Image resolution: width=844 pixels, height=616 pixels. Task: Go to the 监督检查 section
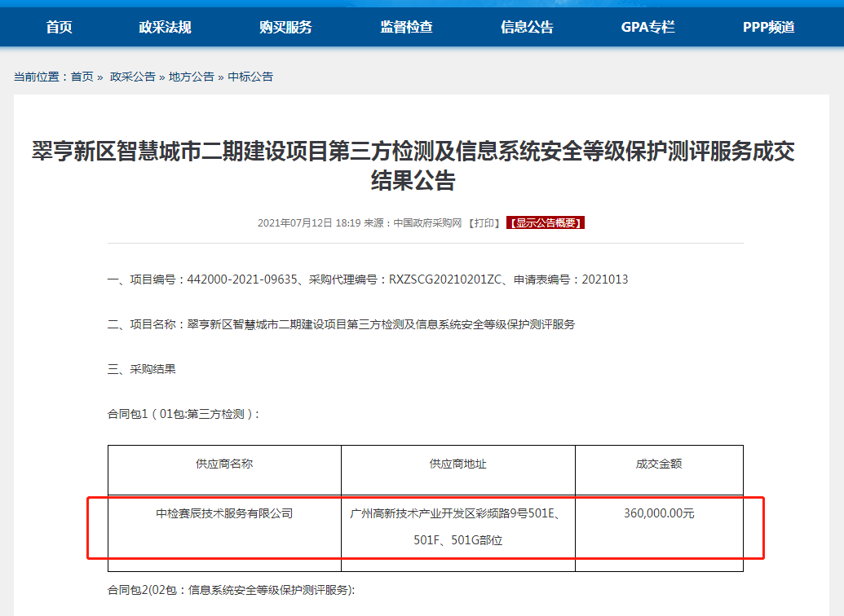coord(406,28)
